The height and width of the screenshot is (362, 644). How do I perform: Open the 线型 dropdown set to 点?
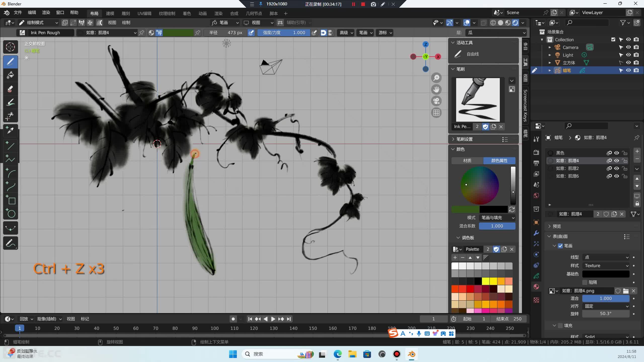tap(606, 257)
